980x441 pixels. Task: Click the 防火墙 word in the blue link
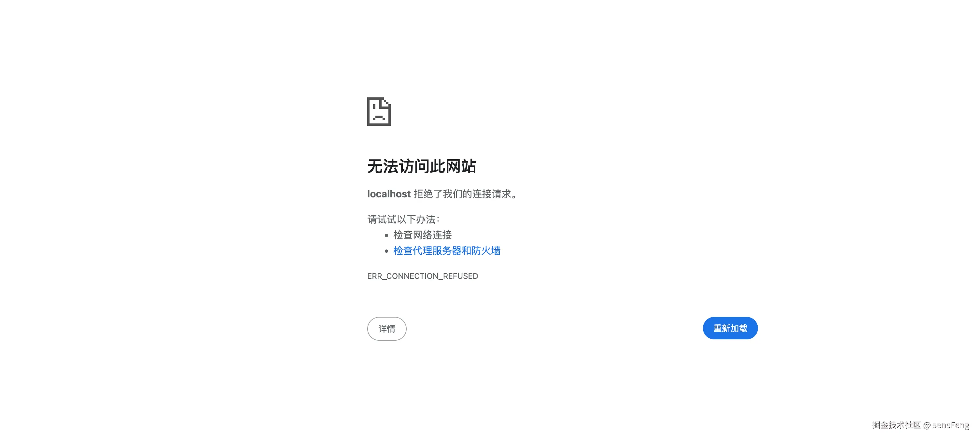[x=486, y=251]
